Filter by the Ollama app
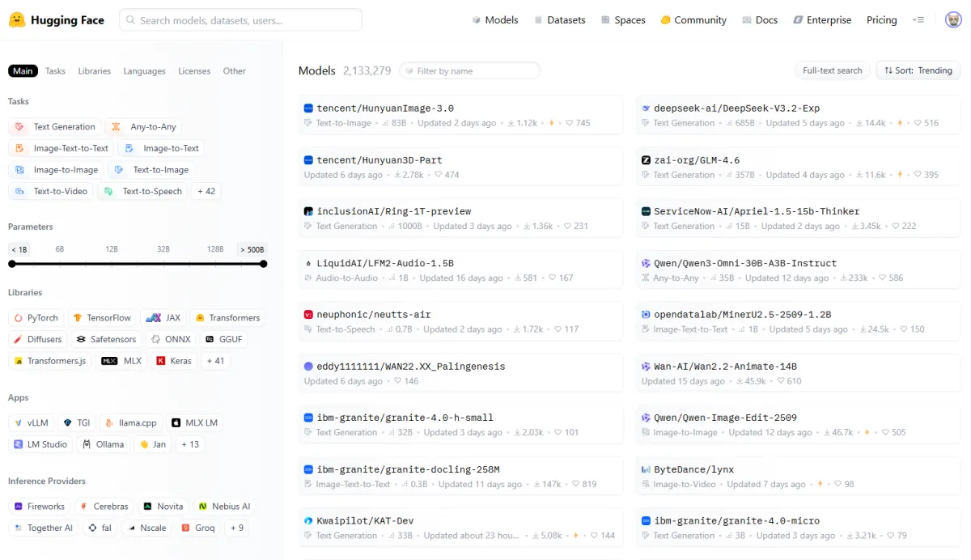 pyautogui.click(x=104, y=444)
